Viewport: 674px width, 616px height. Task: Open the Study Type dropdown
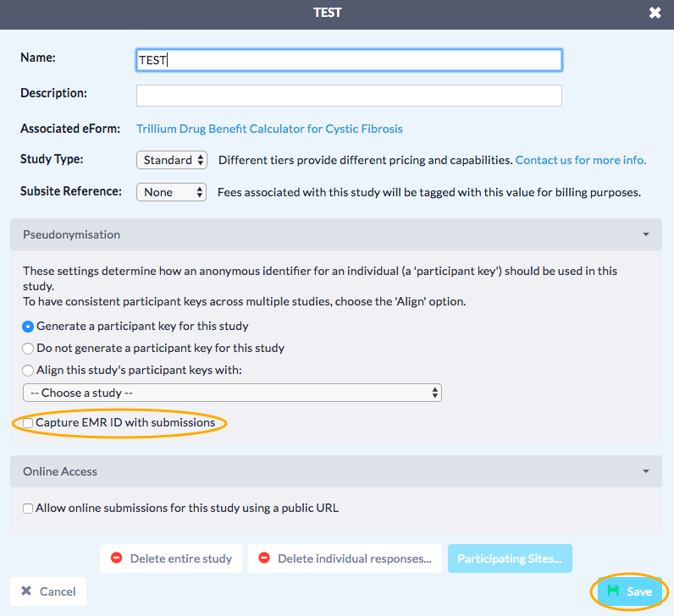click(172, 160)
